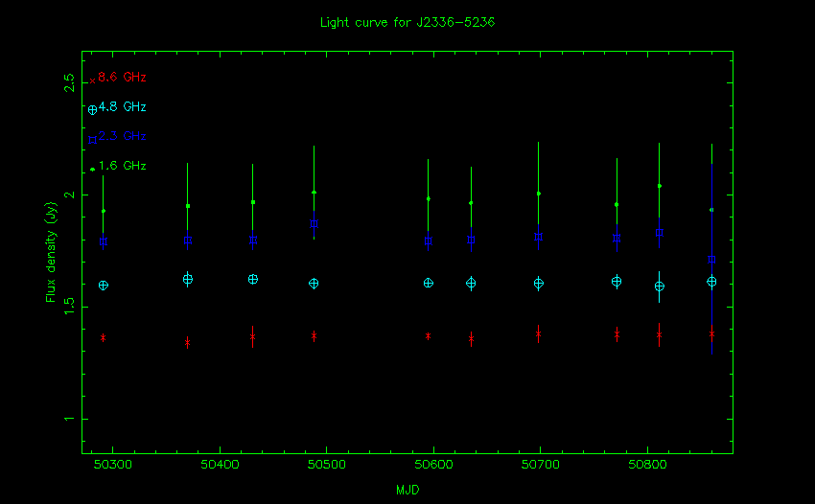Click the "2.3 GHz" legend label
815x504 pixels.
coord(122,136)
